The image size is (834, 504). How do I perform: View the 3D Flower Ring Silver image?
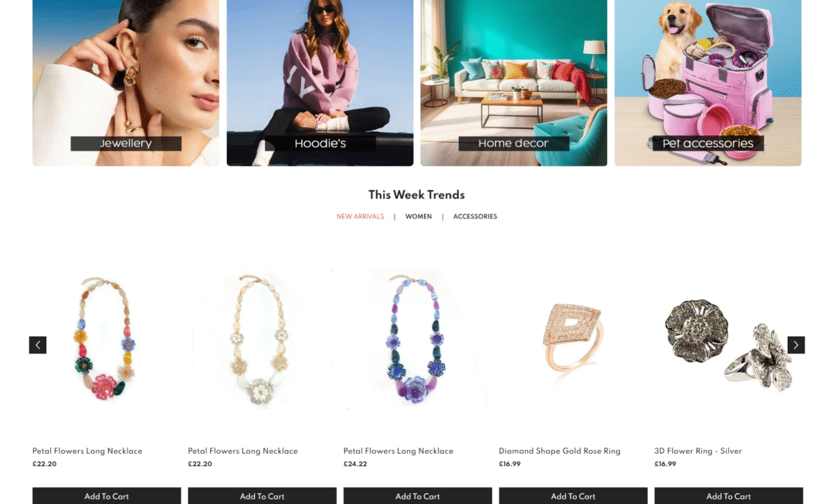click(729, 339)
